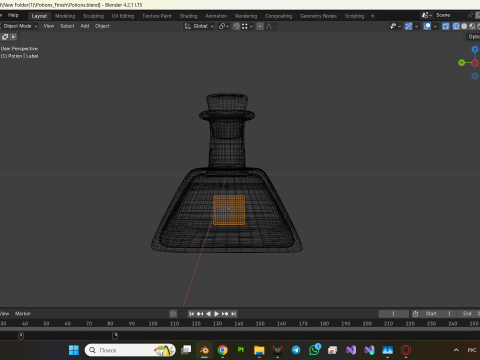Switch to the UV Editing workspace
Viewport: 480px width, 360px height.
[123, 16]
